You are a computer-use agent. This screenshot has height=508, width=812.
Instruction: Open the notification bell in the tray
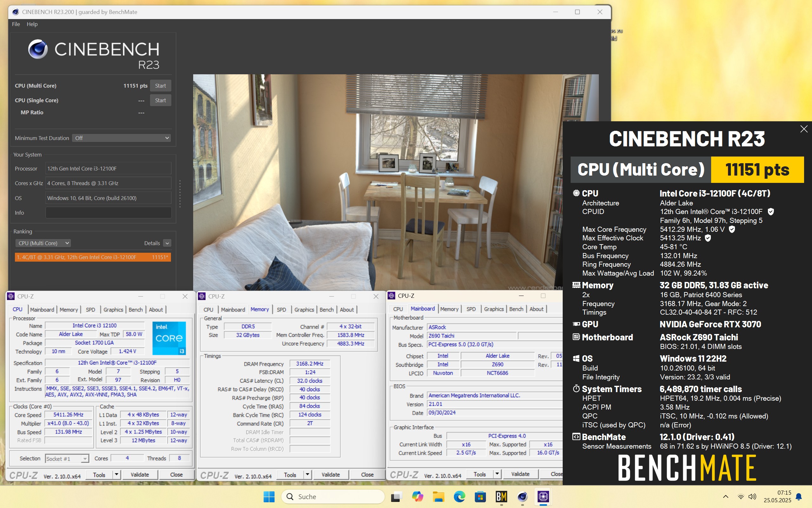pos(799,497)
